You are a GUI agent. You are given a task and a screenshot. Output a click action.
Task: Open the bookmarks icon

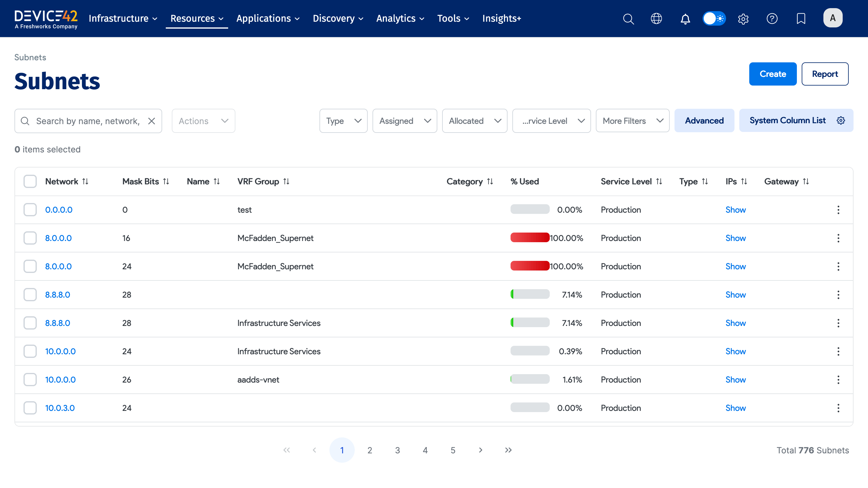tap(801, 19)
